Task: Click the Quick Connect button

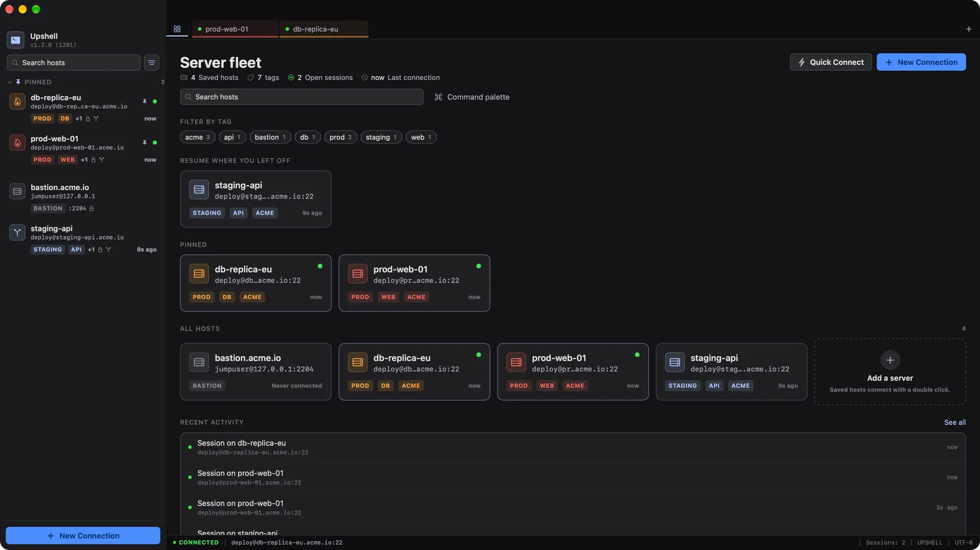Action: tap(831, 62)
